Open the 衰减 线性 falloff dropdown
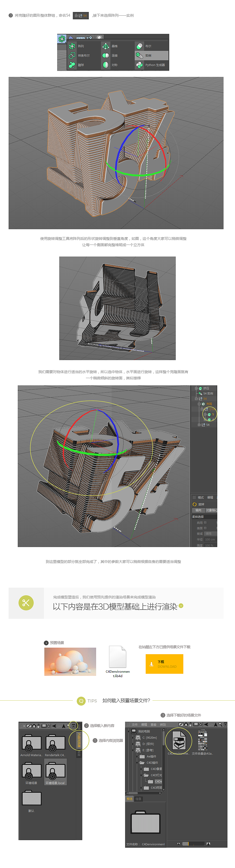Screen dimensions: 235x868 click(x=211, y=534)
